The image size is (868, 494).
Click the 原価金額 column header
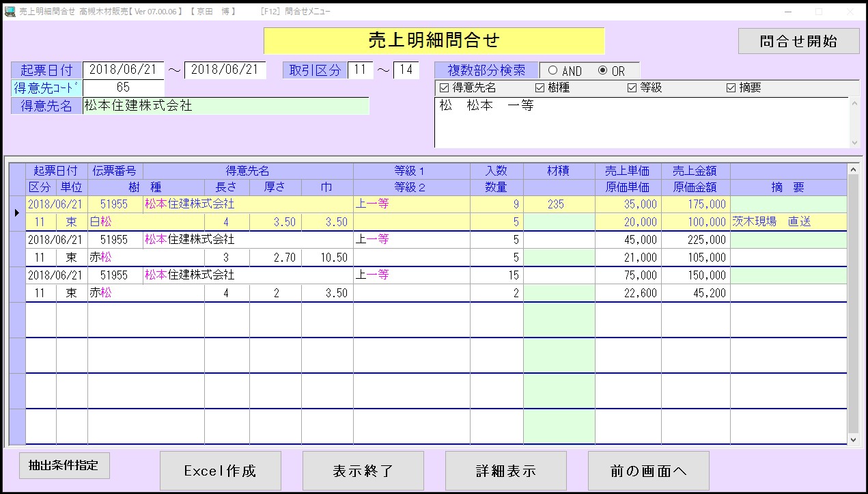pyautogui.click(x=695, y=187)
